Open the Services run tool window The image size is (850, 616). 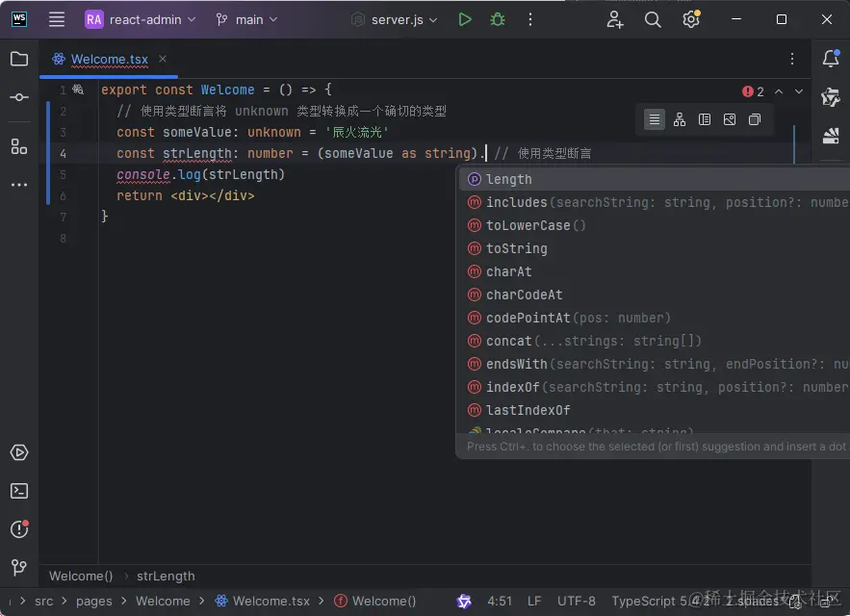pyautogui.click(x=19, y=452)
